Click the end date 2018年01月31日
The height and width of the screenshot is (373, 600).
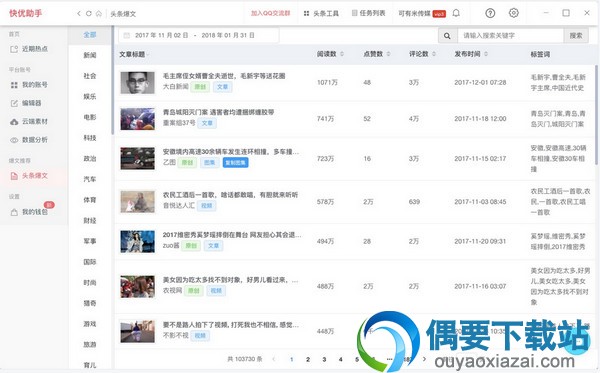pos(228,35)
